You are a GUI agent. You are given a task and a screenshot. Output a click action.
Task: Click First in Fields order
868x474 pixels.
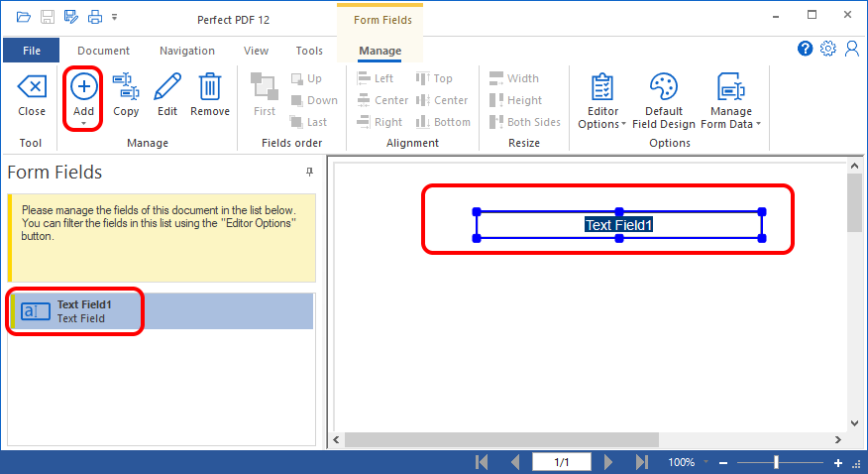(x=265, y=95)
